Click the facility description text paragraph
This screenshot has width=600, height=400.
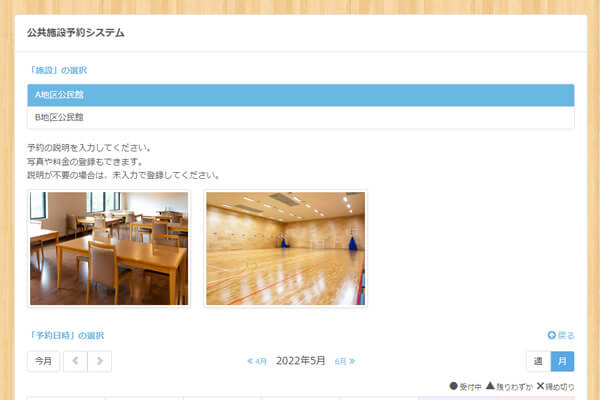point(122,162)
